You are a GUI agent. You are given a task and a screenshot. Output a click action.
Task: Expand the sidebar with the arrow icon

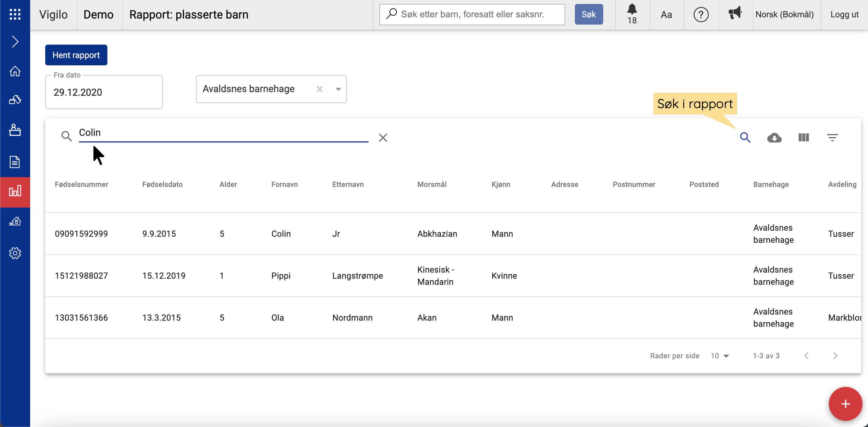tap(15, 42)
